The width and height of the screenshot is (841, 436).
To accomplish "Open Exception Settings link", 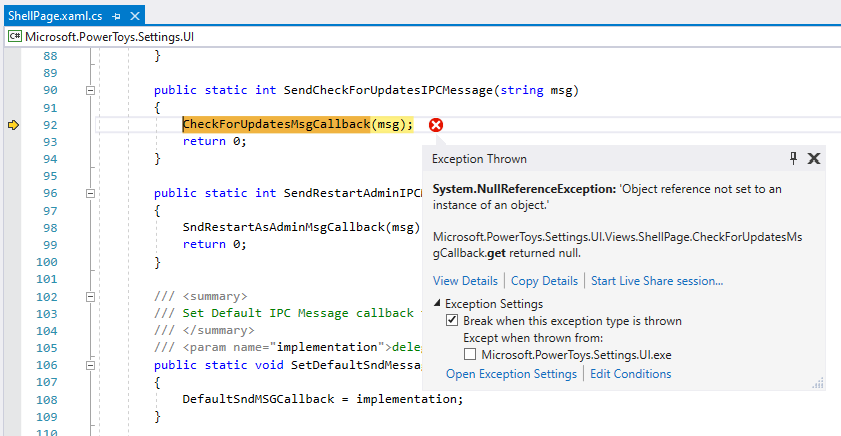I will point(511,374).
